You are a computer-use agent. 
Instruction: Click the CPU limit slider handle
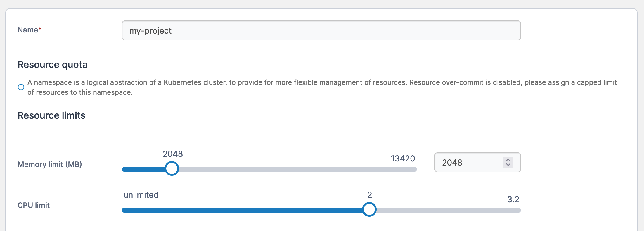pos(369,210)
